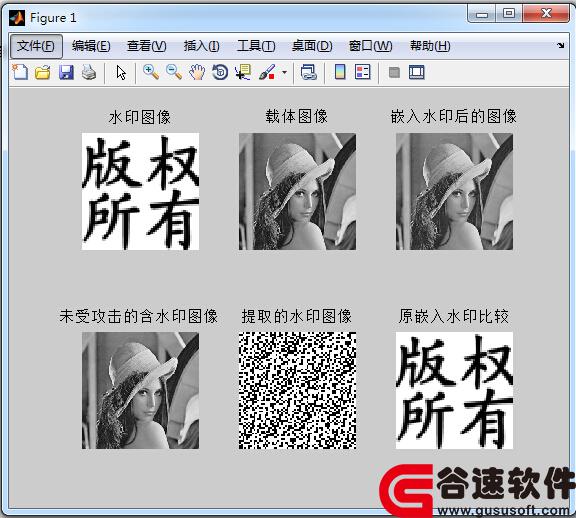The width and height of the screenshot is (576, 518).
Task: Click the title text 嵌入水印后的图像
Action: point(454,117)
